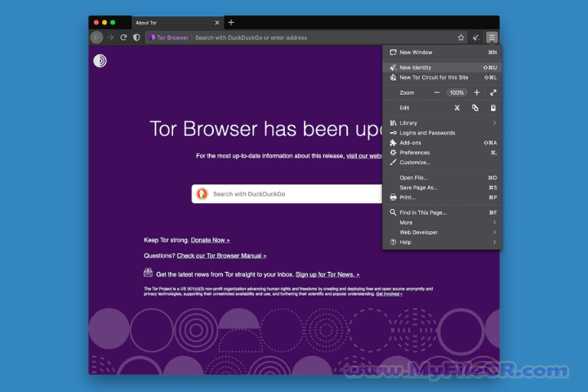Reset zoom via the 100% button

point(457,92)
